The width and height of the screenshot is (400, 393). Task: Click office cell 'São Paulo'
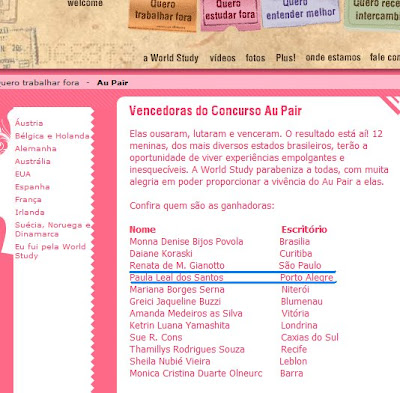(300, 266)
